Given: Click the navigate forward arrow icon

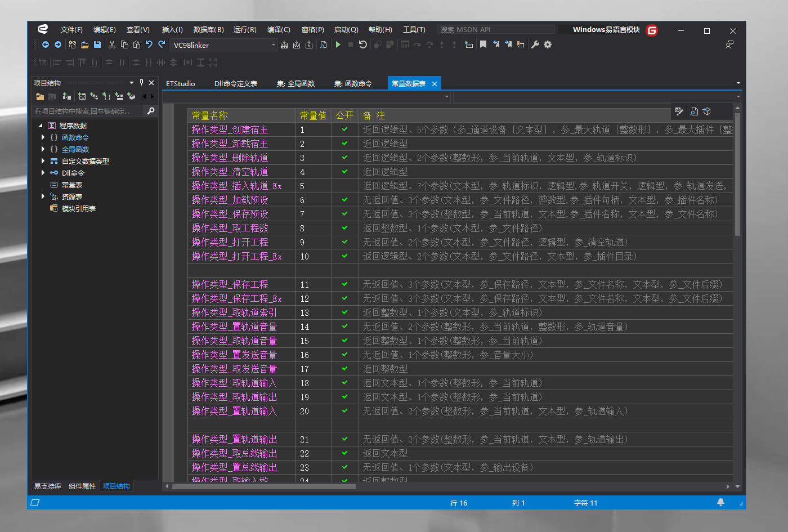Looking at the screenshot, I should pyautogui.click(x=58, y=44).
